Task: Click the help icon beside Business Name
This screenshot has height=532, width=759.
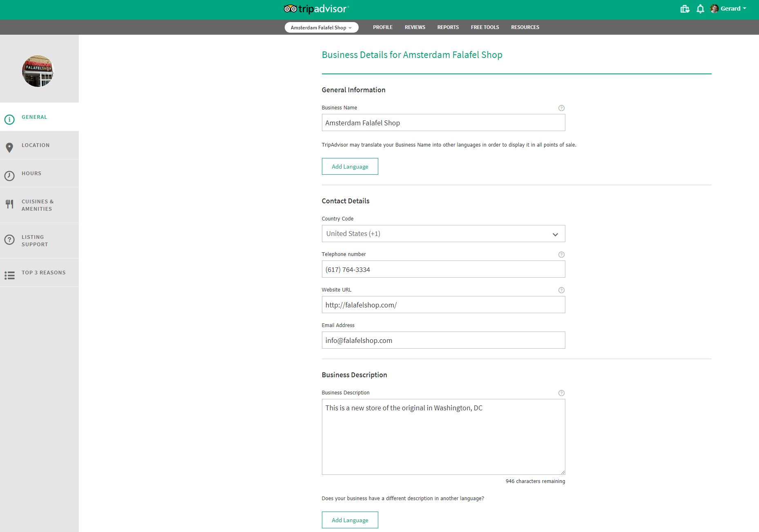Action: (x=561, y=108)
